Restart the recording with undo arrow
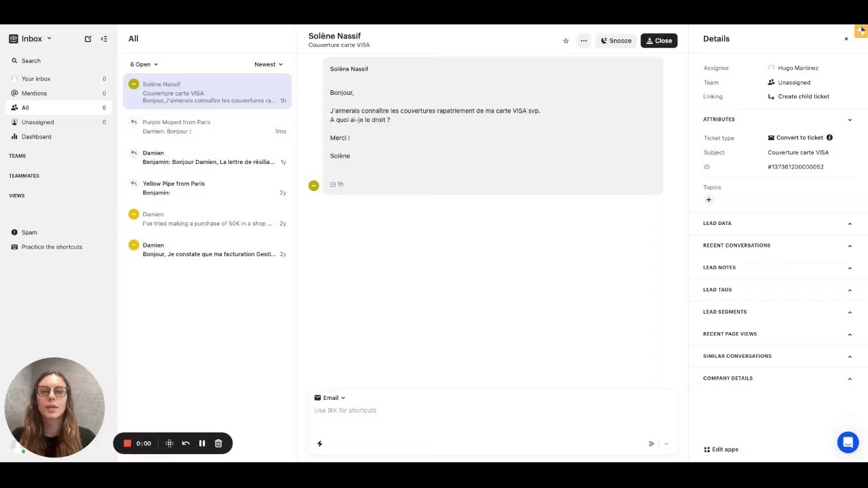This screenshot has height=488, width=868. tap(186, 443)
